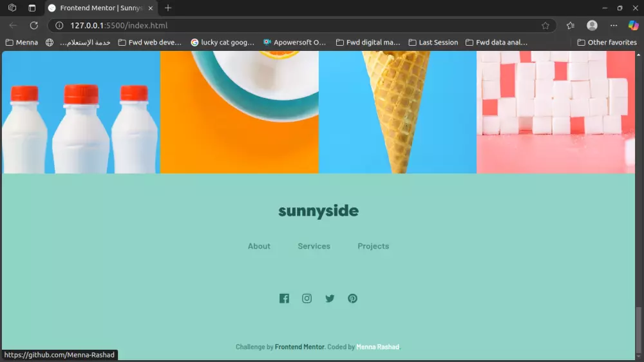The image size is (644, 362).
Task: Open the Pinterest icon in footer
Action: [x=352, y=298]
